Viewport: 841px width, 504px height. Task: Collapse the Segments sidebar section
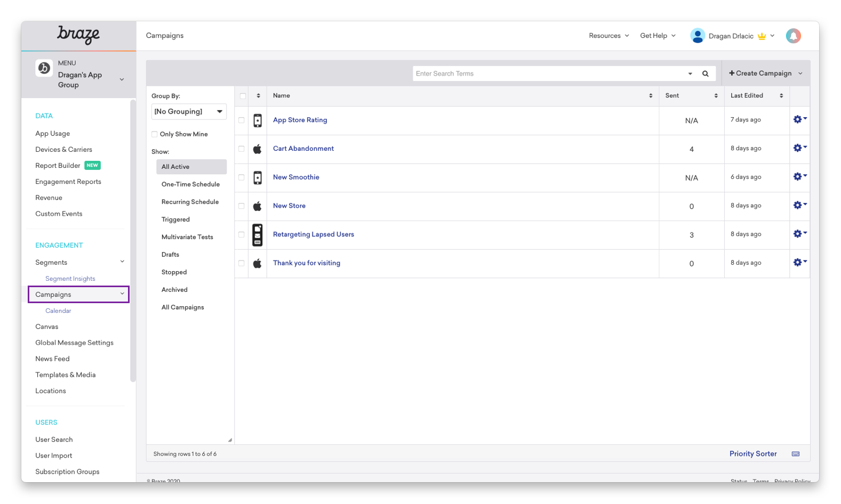[122, 262]
